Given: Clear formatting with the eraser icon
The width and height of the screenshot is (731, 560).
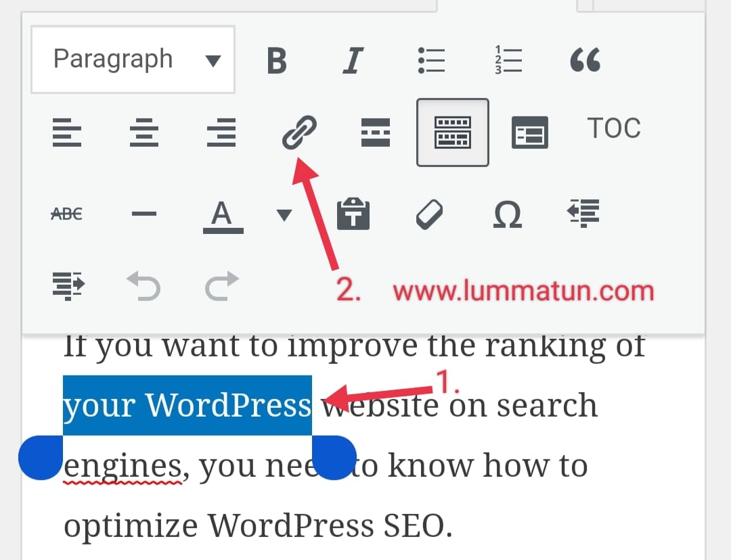Looking at the screenshot, I should [430, 214].
